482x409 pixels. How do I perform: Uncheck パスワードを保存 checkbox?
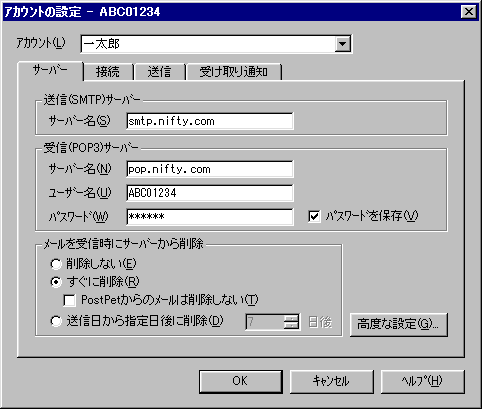click(x=314, y=216)
